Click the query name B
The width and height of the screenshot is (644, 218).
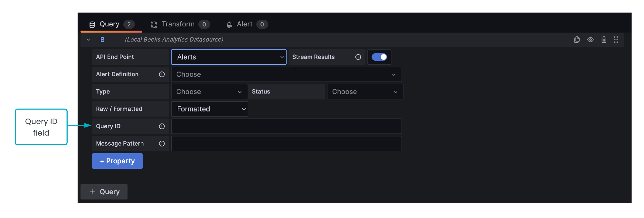(102, 40)
